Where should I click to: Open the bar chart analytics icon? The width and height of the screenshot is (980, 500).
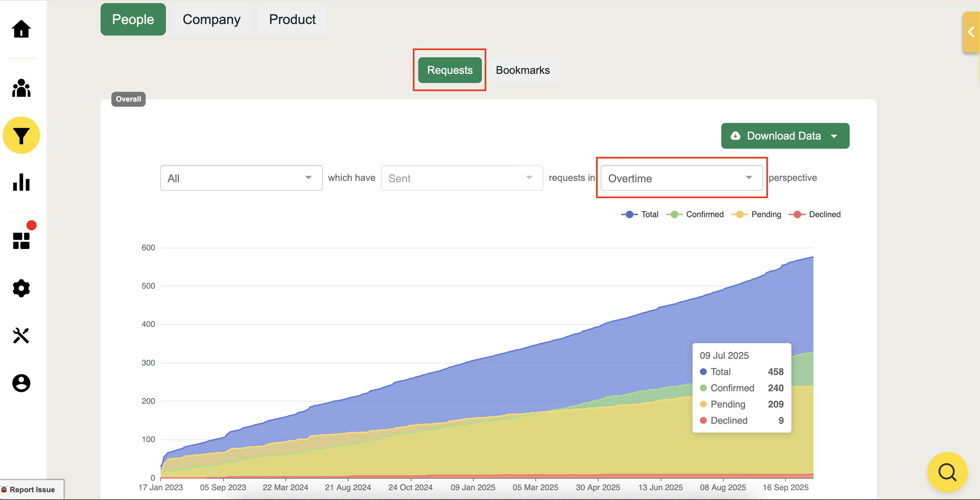pyautogui.click(x=21, y=182)
